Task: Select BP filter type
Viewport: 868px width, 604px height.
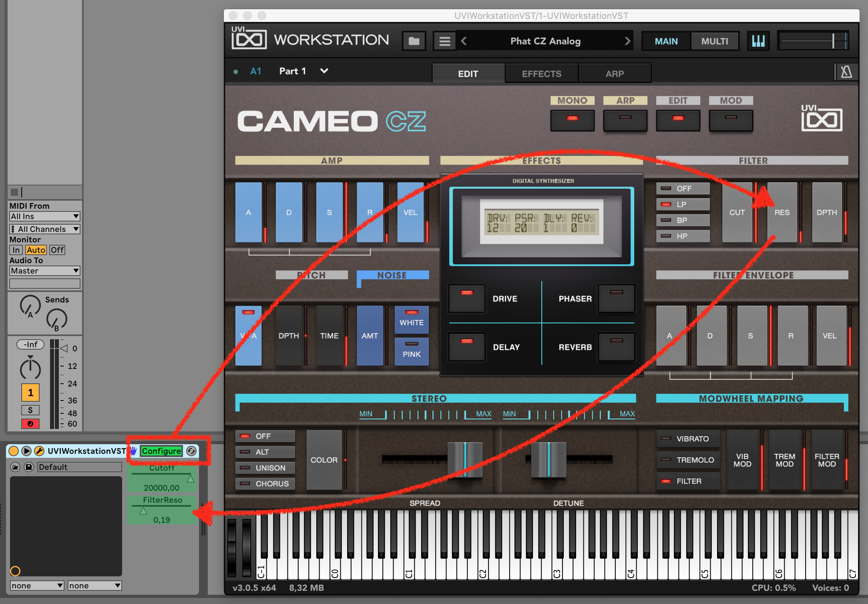Action: (683, 220)
